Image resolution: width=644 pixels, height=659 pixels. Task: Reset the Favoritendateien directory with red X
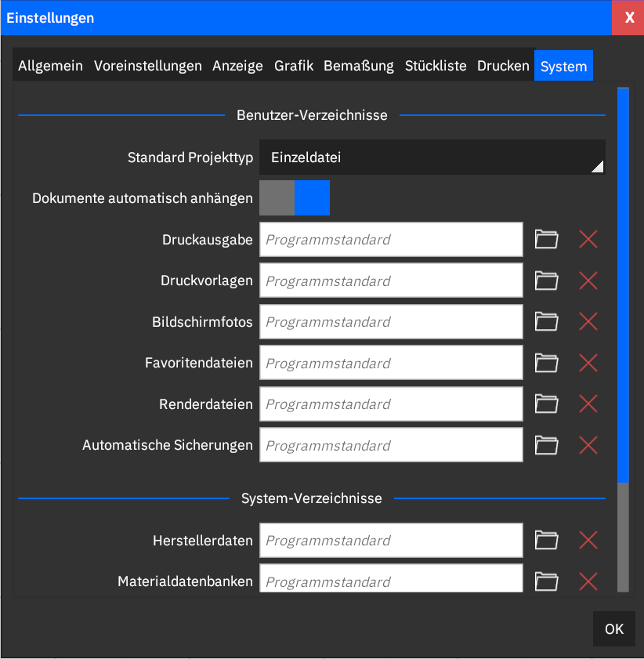point(588,363)
